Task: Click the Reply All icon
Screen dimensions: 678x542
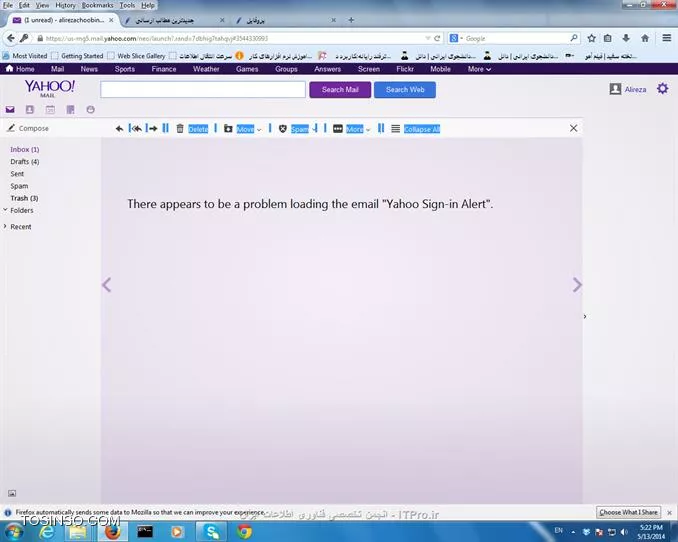Action: coord(137,128)
